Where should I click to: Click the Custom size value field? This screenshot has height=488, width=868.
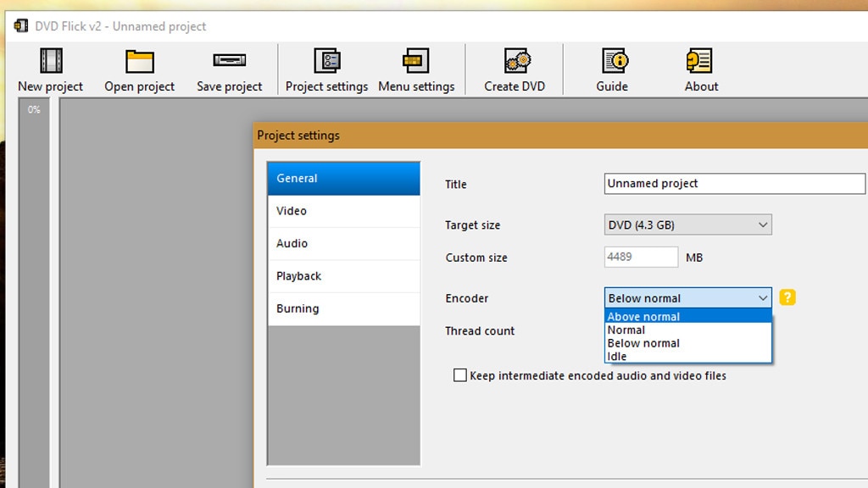641,257
